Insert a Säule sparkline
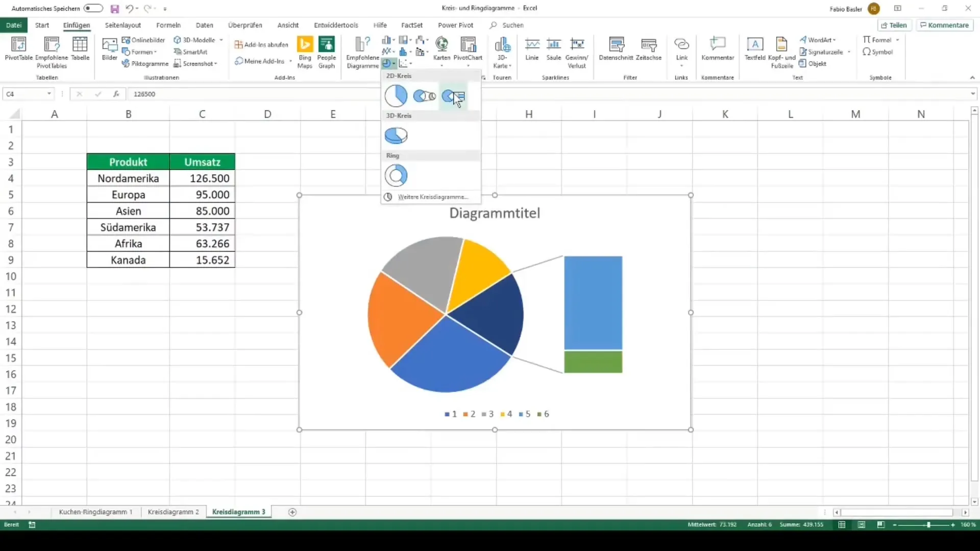This screenshot has width=980, height=551. click(554, 49)
